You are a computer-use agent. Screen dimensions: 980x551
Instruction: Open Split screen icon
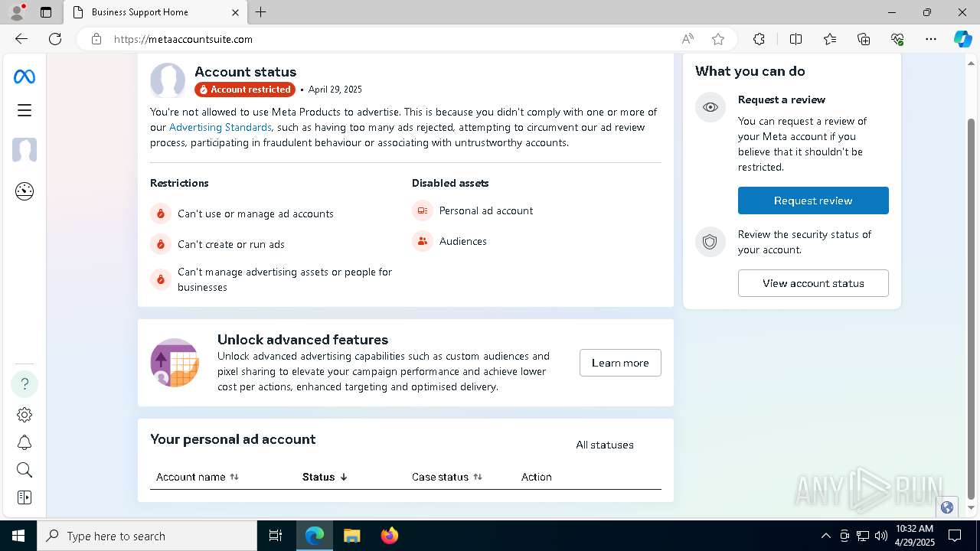click(795, 39)
